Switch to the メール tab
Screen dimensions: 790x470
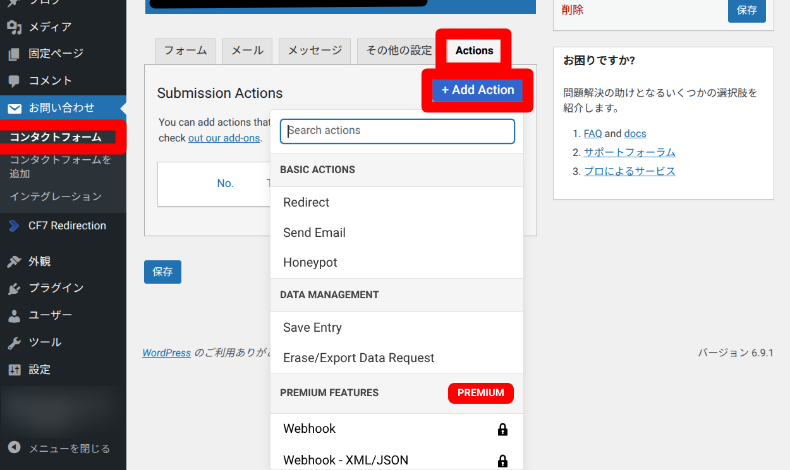pyautogui.click(x=247, y=51)
